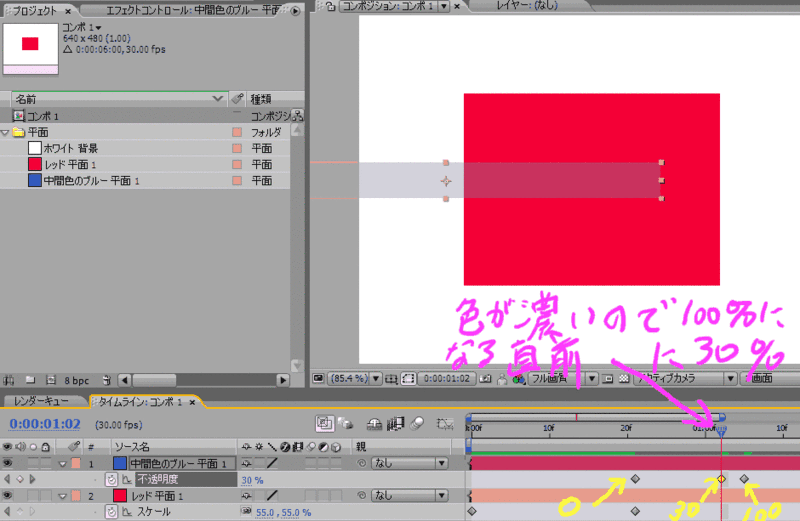Image resolution: width=800 pixels, height=521 pixels.
Task: Sort project items by 名前 column header
Action: 117,98
